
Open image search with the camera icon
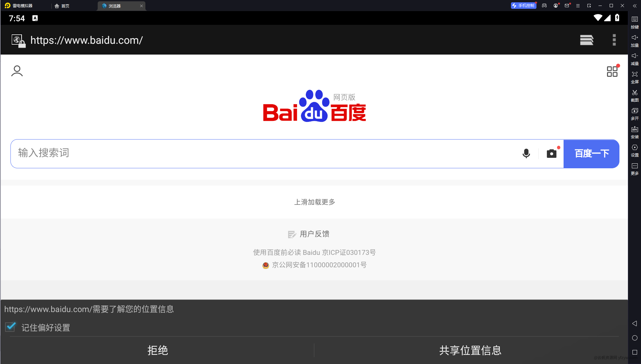[x=551, y=154]
